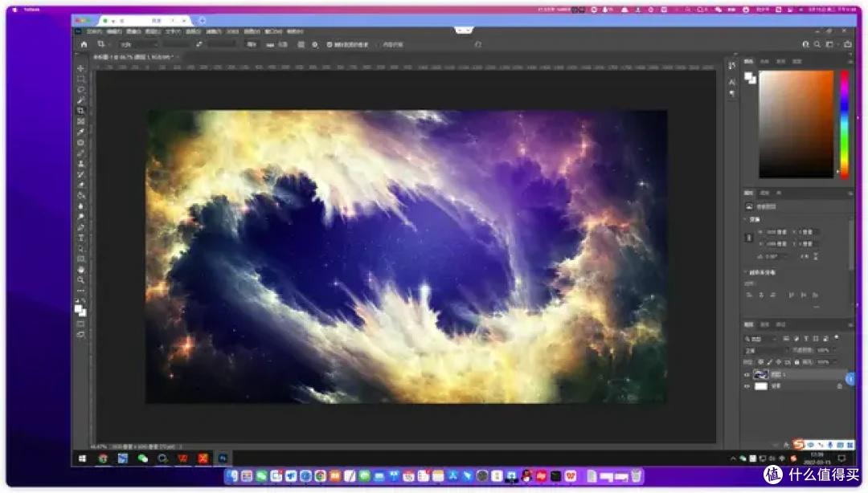Viewport: 868px width, 493px height.
Task: Open the crop ratio preset dropdown
Action: tap(139, 44)
